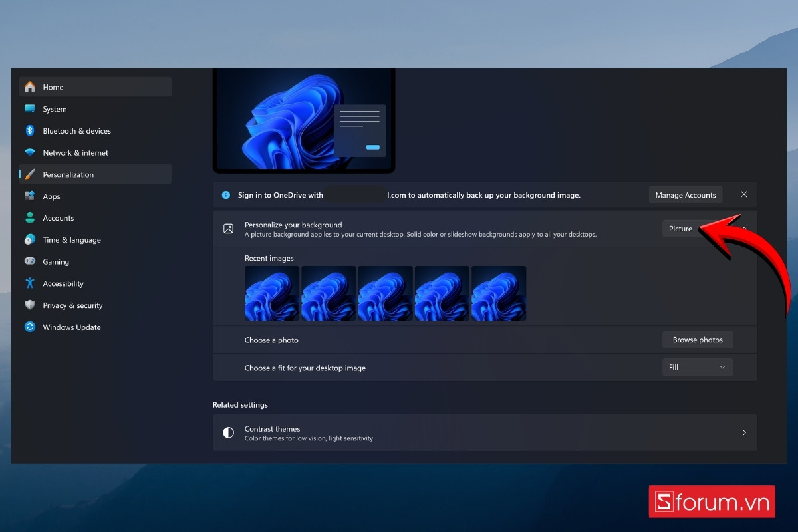Switch to the Windows Update section

(71, 327)
